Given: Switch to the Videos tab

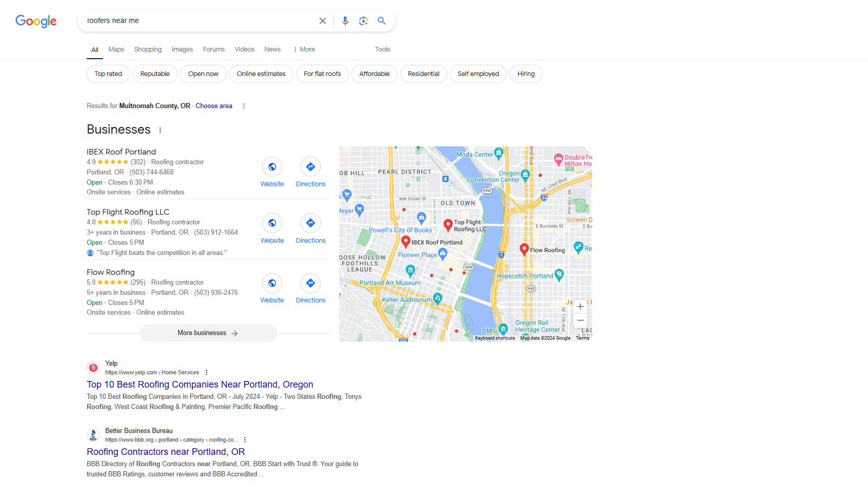Looking at the screenshot, I should pos(244,49).
